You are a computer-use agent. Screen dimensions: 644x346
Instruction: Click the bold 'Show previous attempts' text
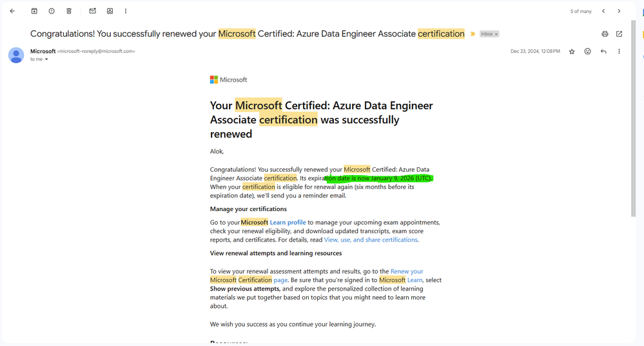(x=245, y=289)
